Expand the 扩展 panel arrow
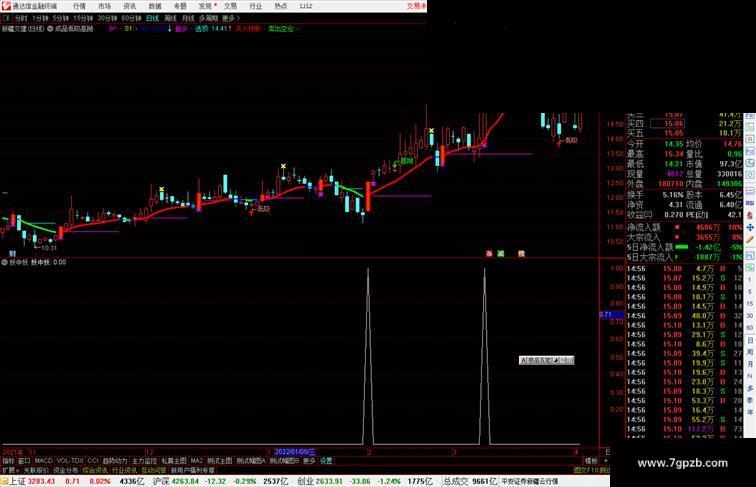Screen dimensions: 756x487 tap(11, 470)
